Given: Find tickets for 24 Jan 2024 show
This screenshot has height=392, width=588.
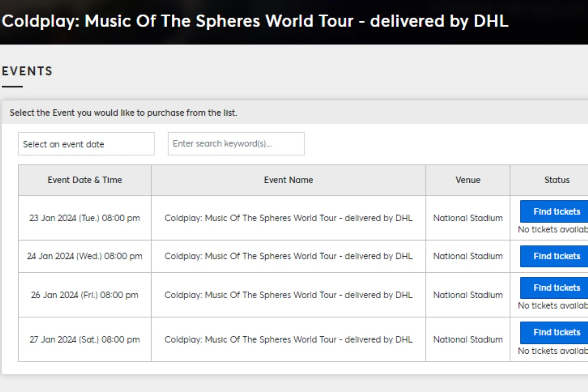Looking at the screenshot, I should [x=556, y=256].
